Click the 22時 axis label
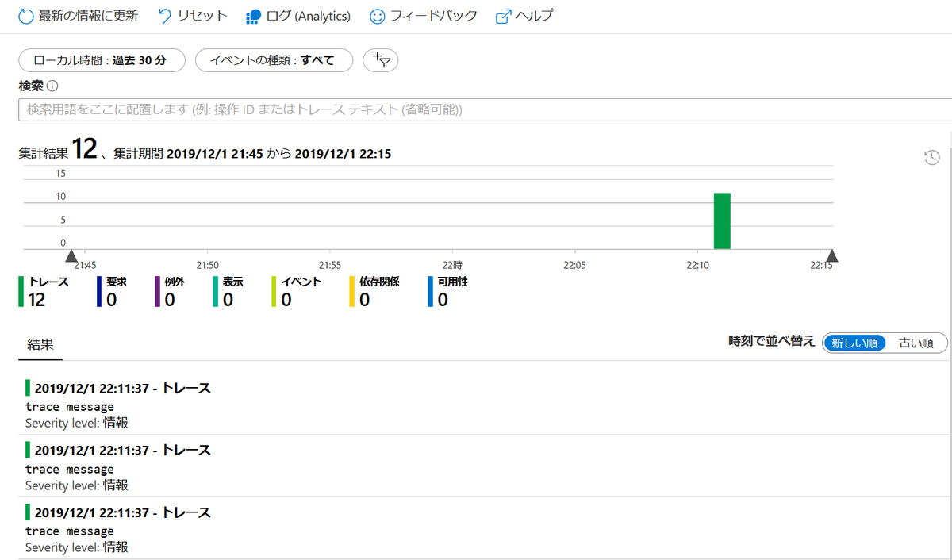Viewport: 952px width, 560px height. [x=452, y=265]
